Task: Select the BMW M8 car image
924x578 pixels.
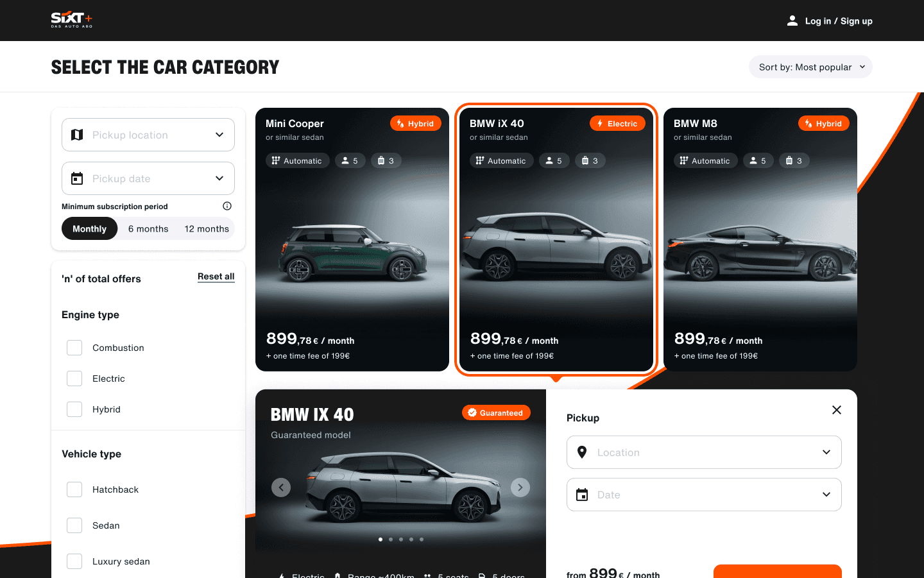Action: [x=760, y=253]
